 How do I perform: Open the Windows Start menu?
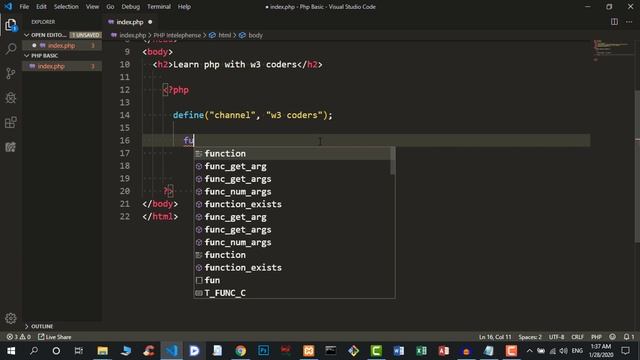click(x=11, y=351)
